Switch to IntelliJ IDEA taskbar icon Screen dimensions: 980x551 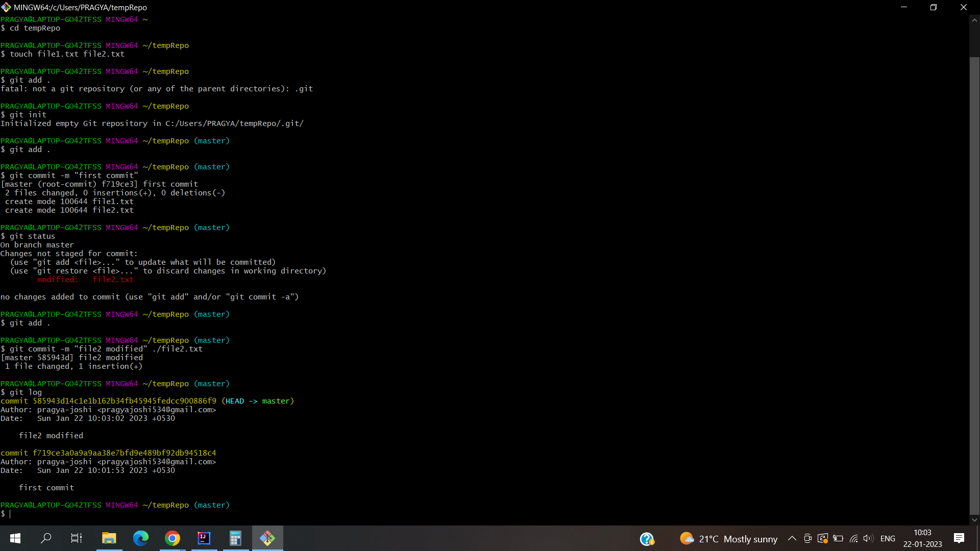pos(204,538)
